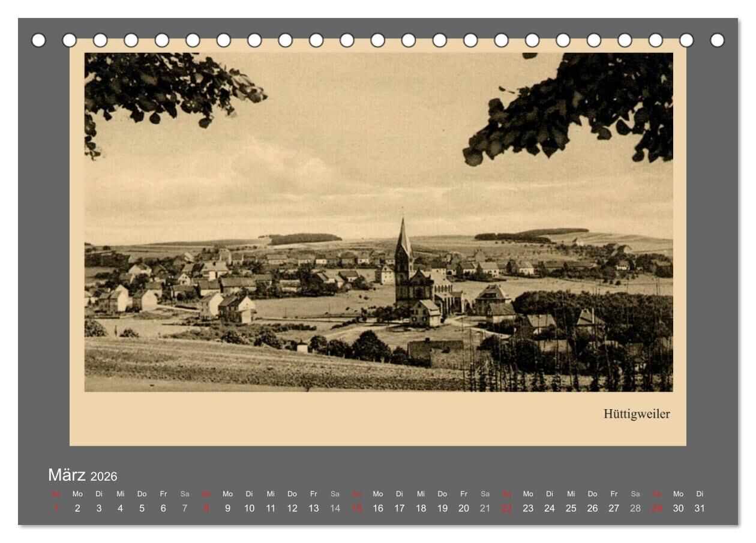This screenshot has width=756, height=543.
Task: Select date 5 in the calendar row
Action: click(x=142, y=508)
